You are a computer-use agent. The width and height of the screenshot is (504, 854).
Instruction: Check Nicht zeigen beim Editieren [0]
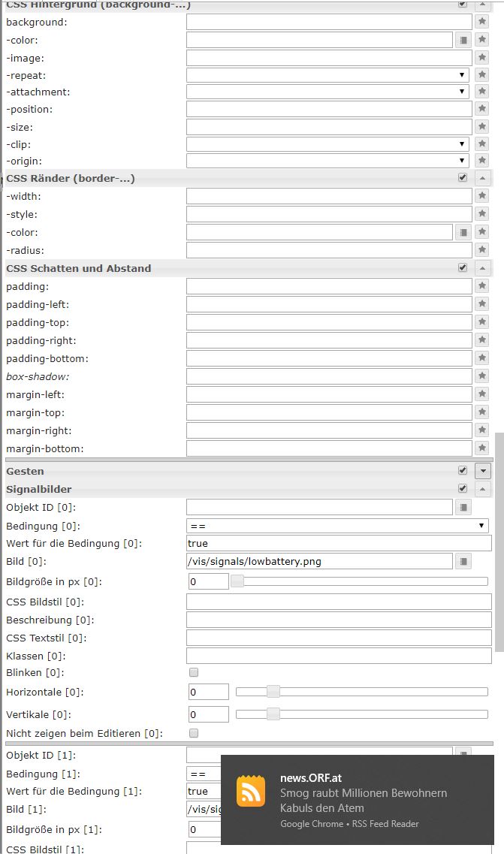(194, 732)
